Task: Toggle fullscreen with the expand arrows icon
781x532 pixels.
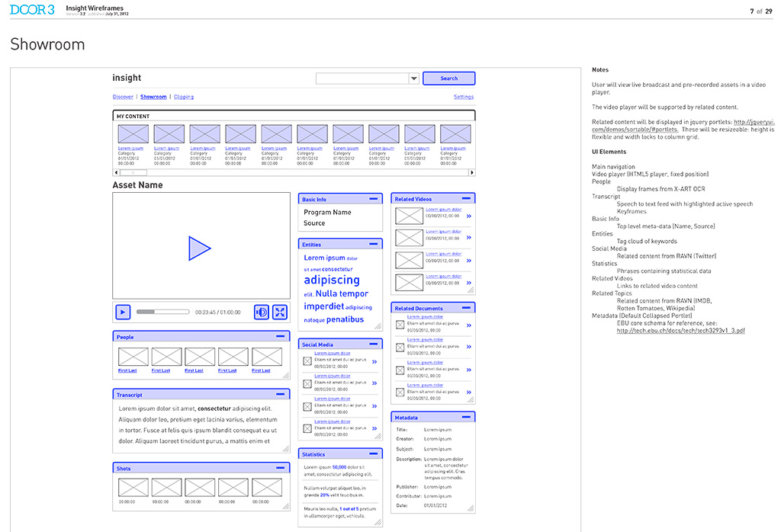Action: pyautogui.click(x=280, y=312)
